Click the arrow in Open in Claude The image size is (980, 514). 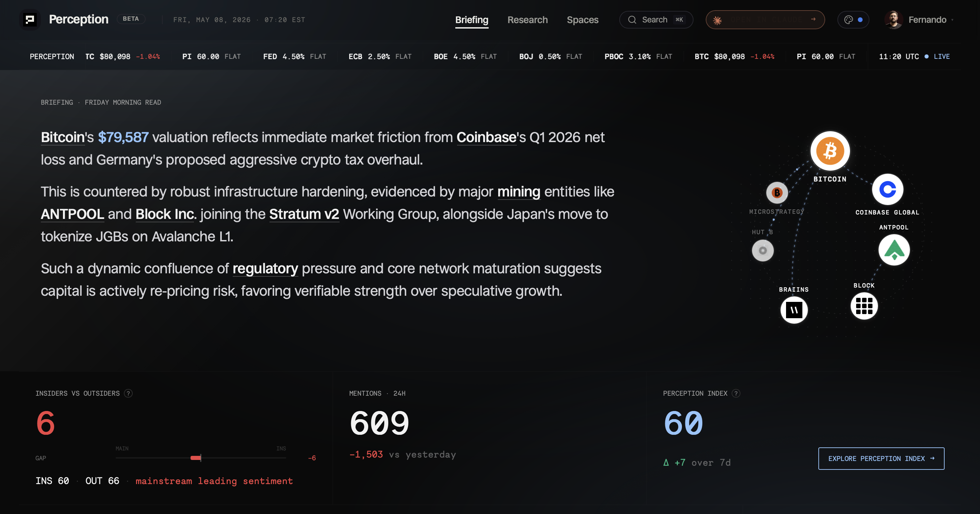813,19
